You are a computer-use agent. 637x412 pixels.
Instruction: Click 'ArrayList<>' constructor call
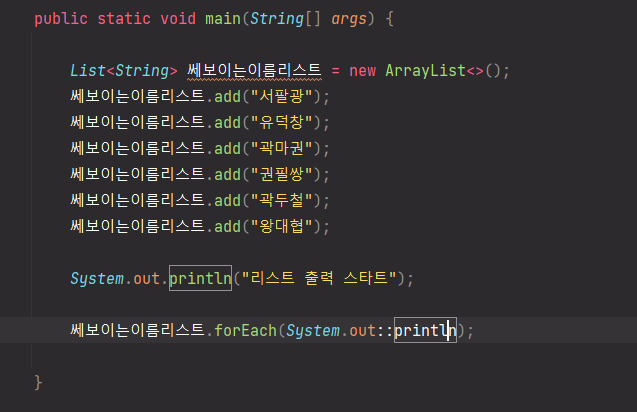click(x=434, y=71)
